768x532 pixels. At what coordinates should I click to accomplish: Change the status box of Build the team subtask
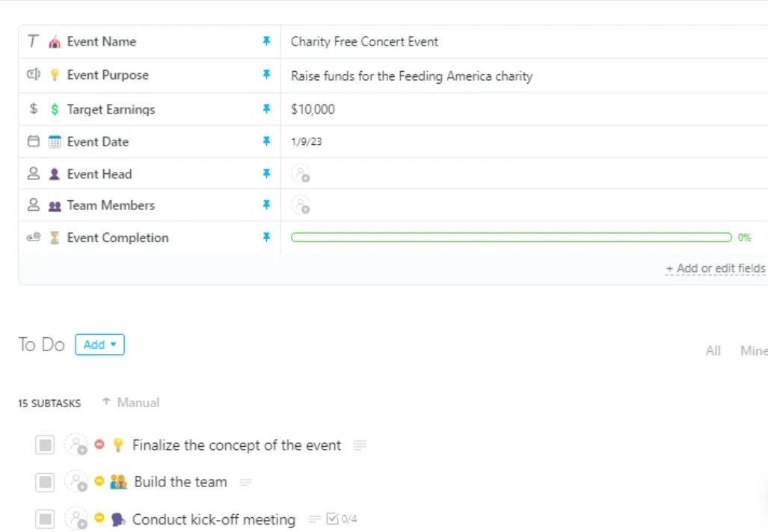[x=45, y=482]
